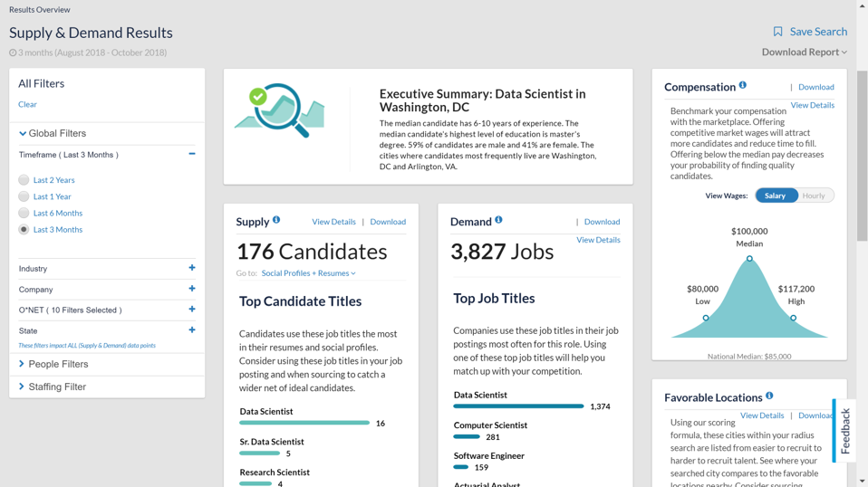Select the Last 2 Years radio button

pos(24,180)
